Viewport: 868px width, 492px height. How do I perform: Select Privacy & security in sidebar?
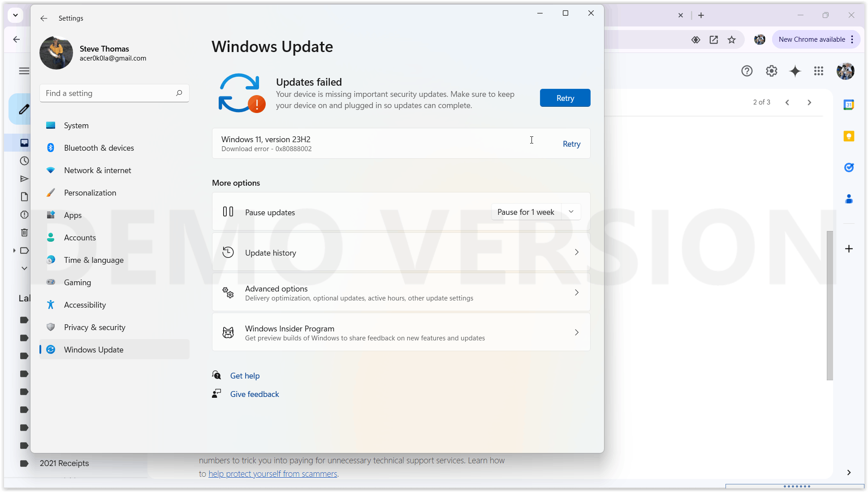point(95,327)
